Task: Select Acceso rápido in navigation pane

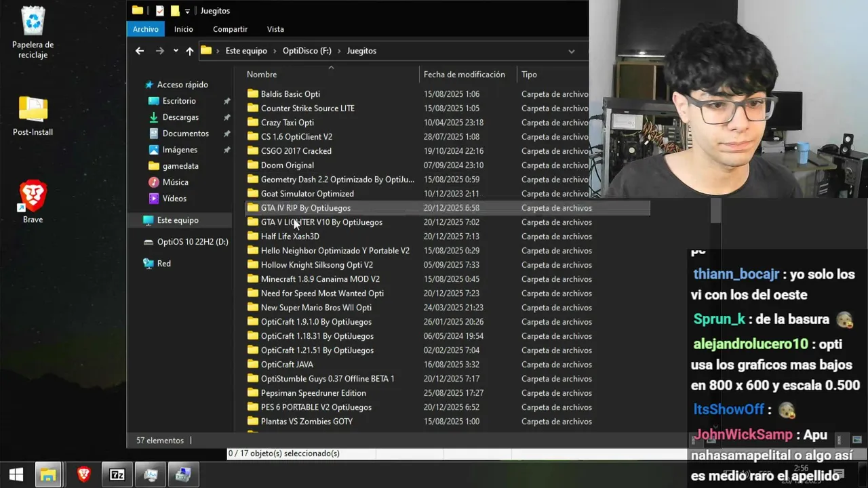Action: pyautogui.click(x=182, y=85)
